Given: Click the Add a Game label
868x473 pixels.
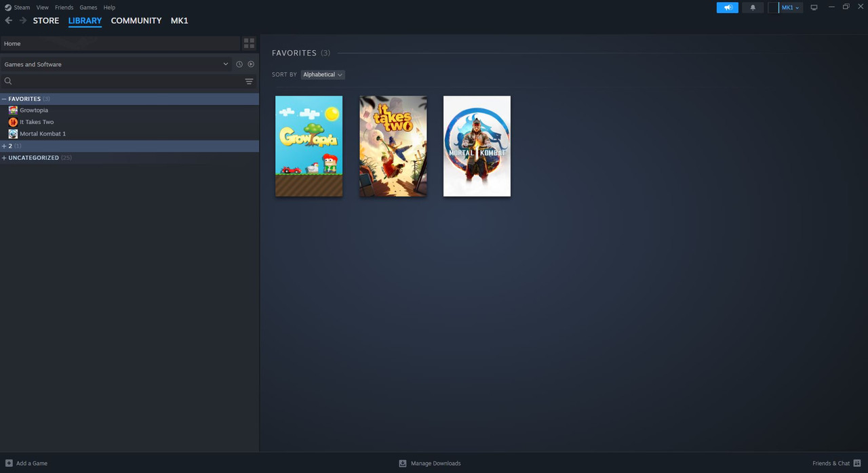Looking at the screenshot, I should point(32,464).
